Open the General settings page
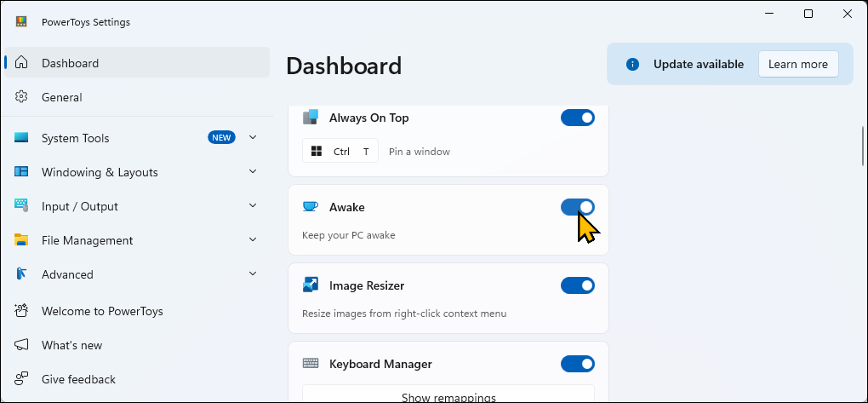Image resolution: width=868 pixels, height=403 pixels. click(x=137, y=97)
